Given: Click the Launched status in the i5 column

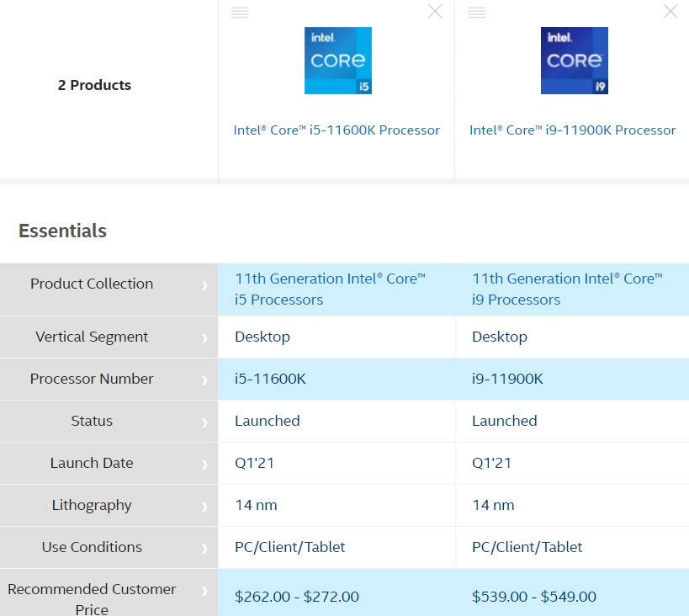Looking at the screenshot, I should (268, 421).
